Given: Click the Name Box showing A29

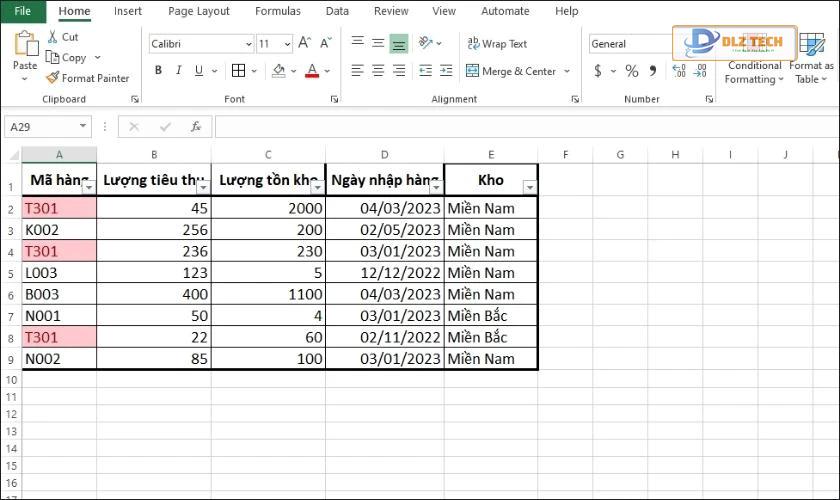Looking at the screenshot, I should pyautogui.click(x=47, y=127).
